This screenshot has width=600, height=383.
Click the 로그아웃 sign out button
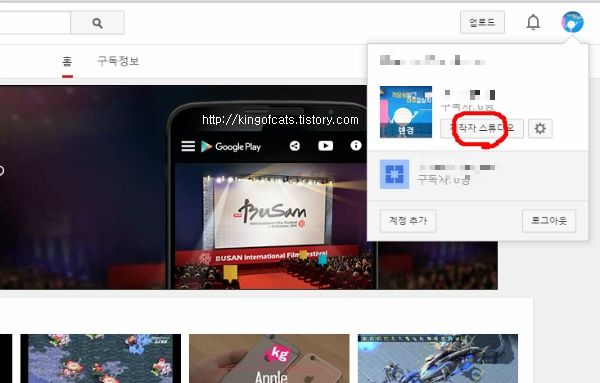tap(549, 221)
